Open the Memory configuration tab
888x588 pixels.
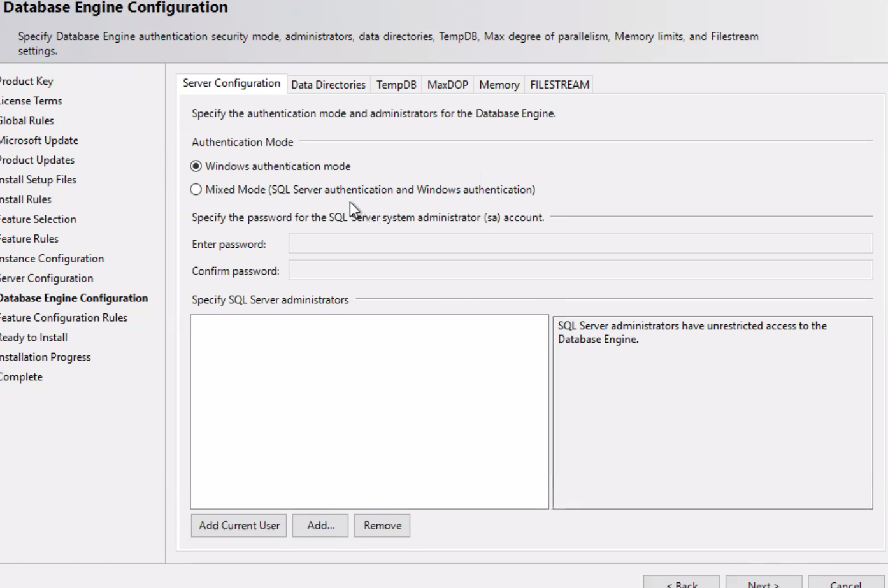click(498, 84)
